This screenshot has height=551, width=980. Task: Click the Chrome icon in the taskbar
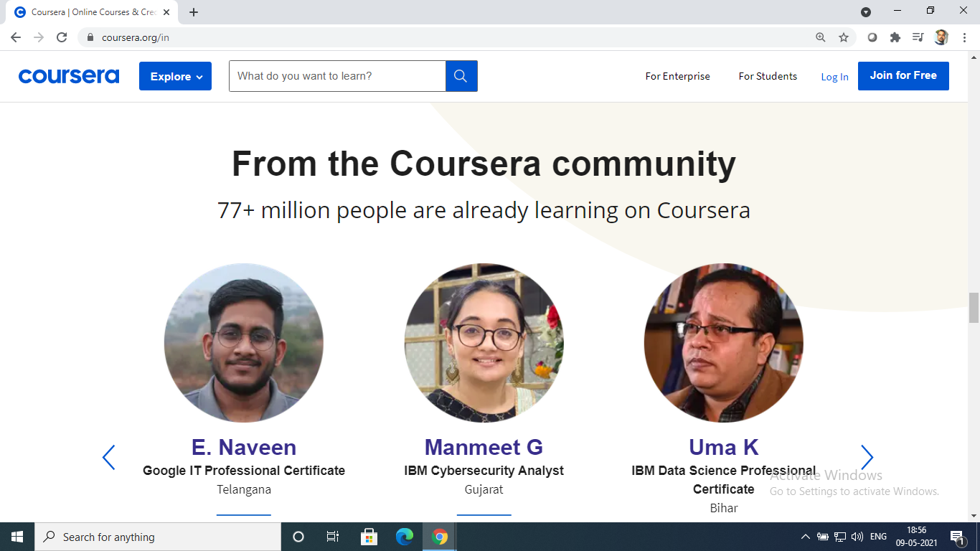[440, 537]
